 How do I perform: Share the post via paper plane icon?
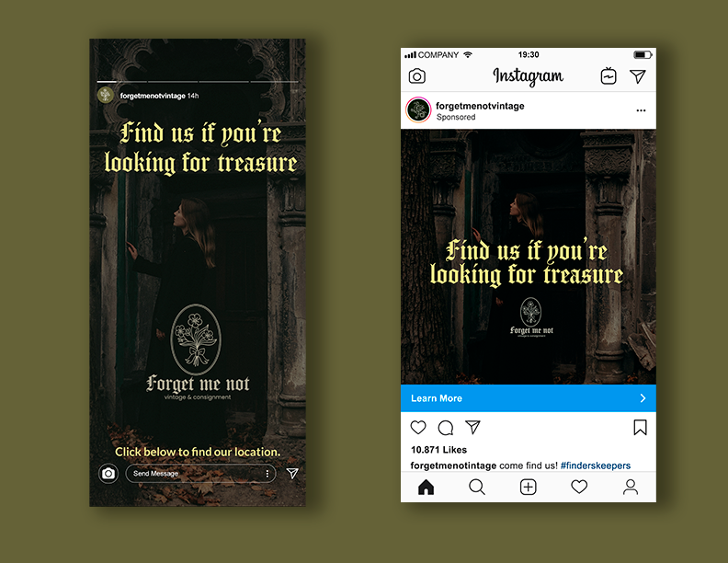[472, 427]
